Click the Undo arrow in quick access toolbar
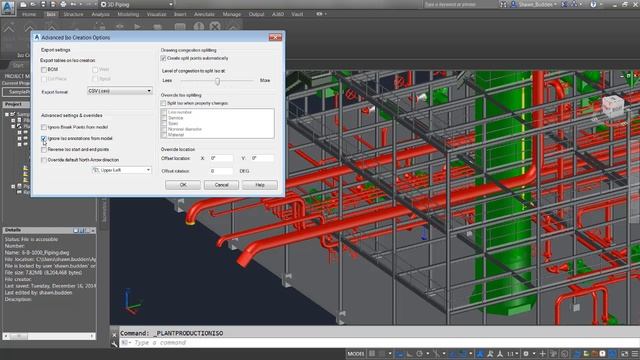Image resolution: width=640 pixels, height=360 pixels. click(x=73, y=4)
